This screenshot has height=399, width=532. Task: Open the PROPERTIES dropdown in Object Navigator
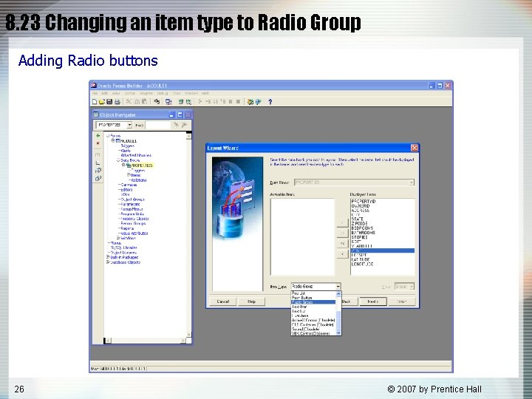129,125
